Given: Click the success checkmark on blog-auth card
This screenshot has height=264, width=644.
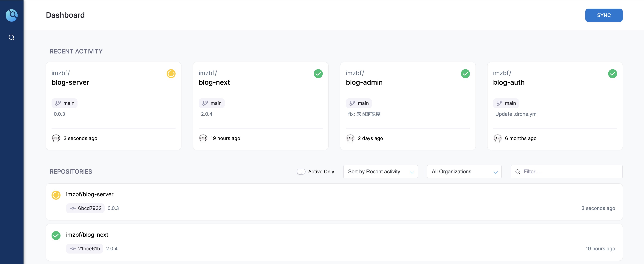Looking at the screenshot, I should click(x=612, y=73).
